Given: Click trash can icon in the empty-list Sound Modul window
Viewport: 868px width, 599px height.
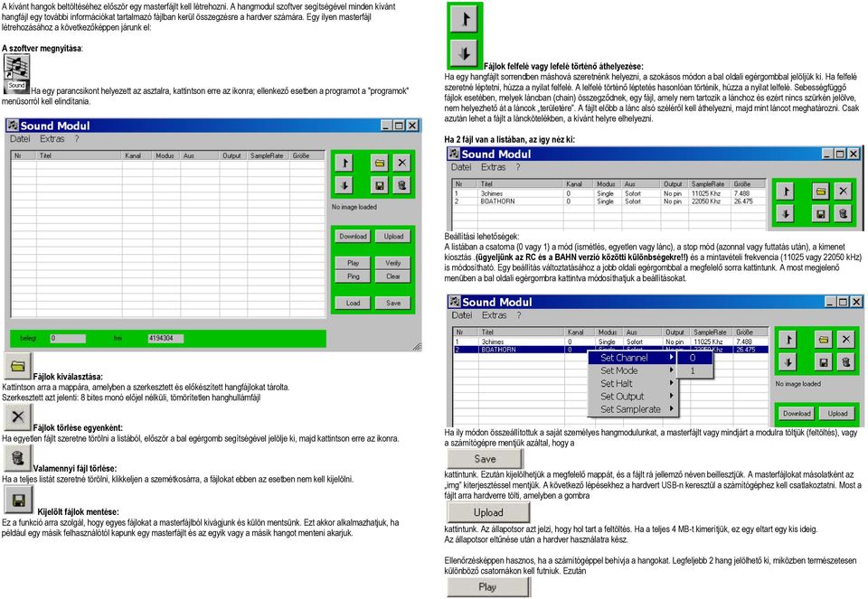Looking at the screenshot, I should click(x=401, y=185).
